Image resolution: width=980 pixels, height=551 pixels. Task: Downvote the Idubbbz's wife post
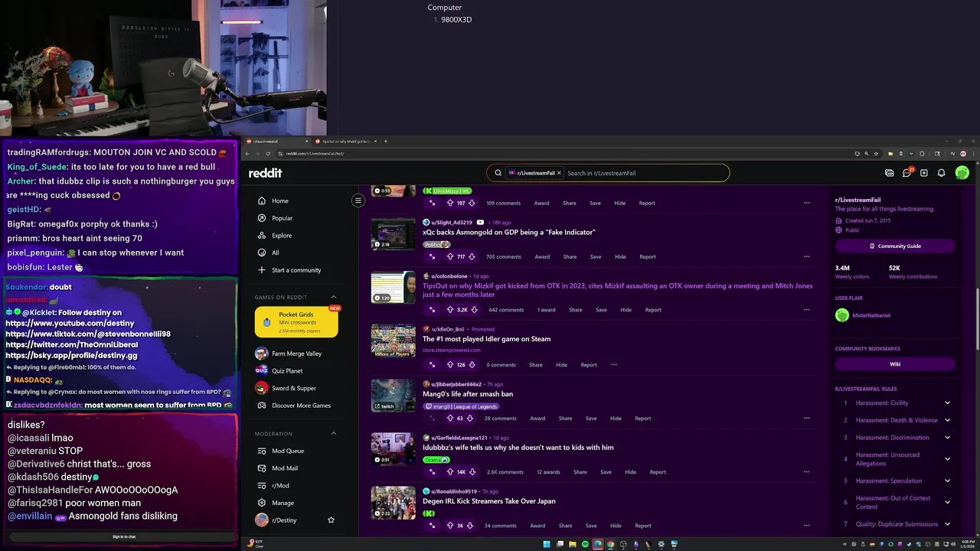point(472,472)
